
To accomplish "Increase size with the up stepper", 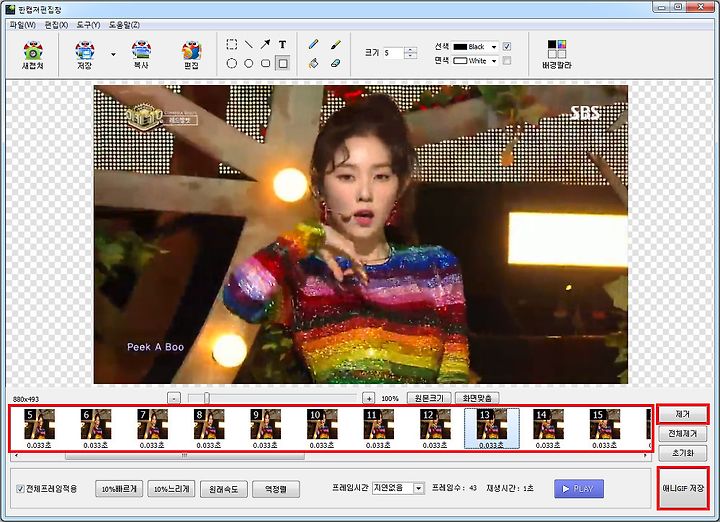I will tap(411, 50).
